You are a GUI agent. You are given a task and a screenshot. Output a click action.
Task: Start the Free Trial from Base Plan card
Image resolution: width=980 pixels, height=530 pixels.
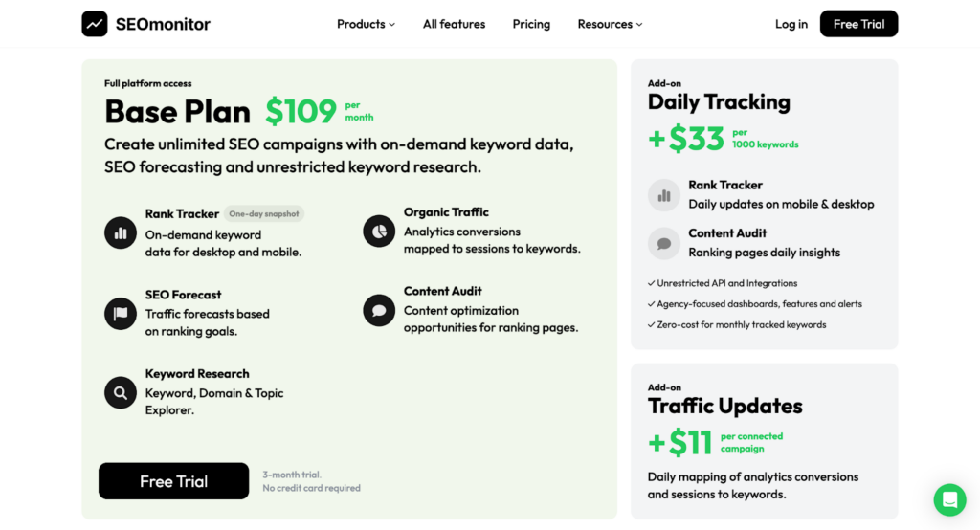(173, 481)
